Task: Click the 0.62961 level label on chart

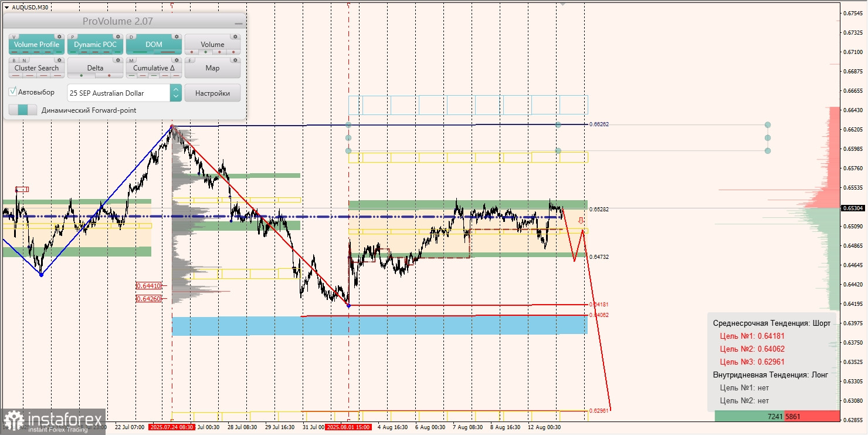Action: click(x=599, y=410)
